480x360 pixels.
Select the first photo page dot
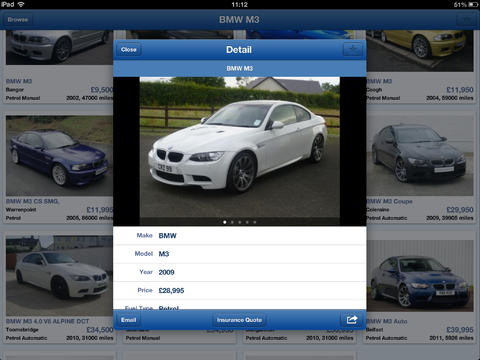(225, 222)
